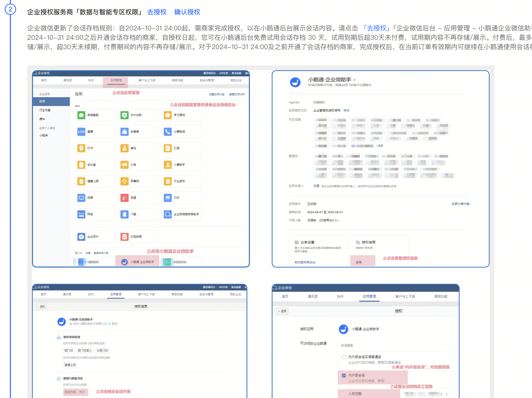The width and height of the screenshot is (532, 398).
Task: Click 查看购买订单 link near 第三方
Action: pos(101,253)
